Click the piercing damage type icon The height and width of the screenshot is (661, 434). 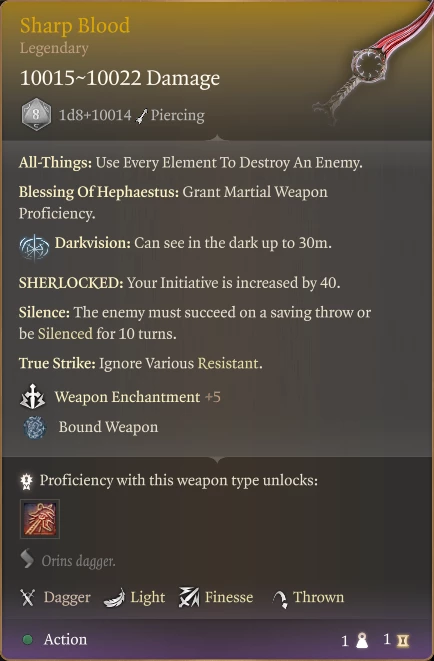[x=142, y=116]
